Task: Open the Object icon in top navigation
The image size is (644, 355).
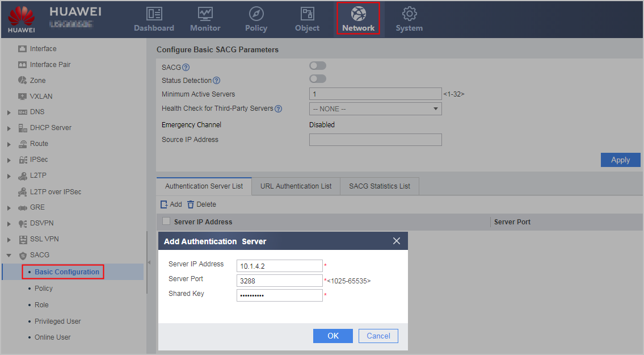Action: point(307,14)
